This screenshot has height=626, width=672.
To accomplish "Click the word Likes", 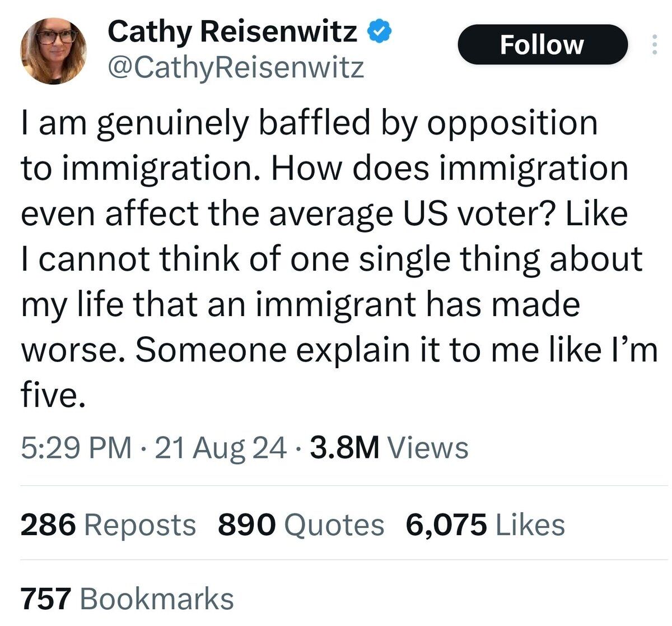I will click(x=531, y=525).
